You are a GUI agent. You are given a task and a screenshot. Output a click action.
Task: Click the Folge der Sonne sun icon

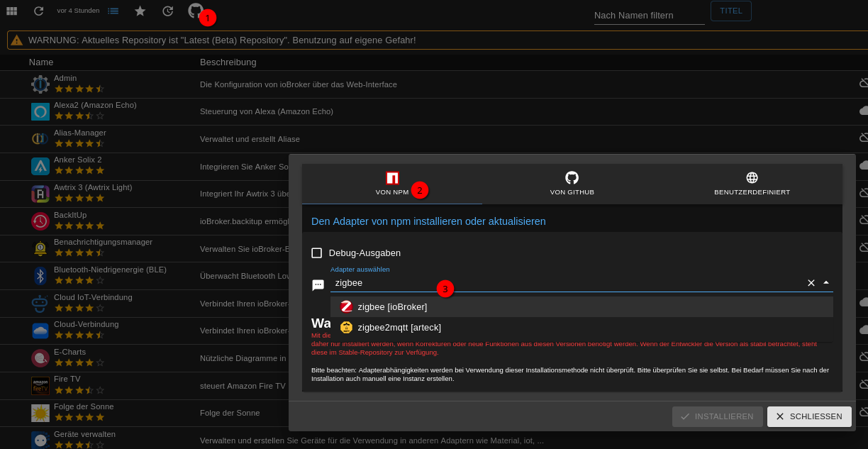tap(40, 413)
